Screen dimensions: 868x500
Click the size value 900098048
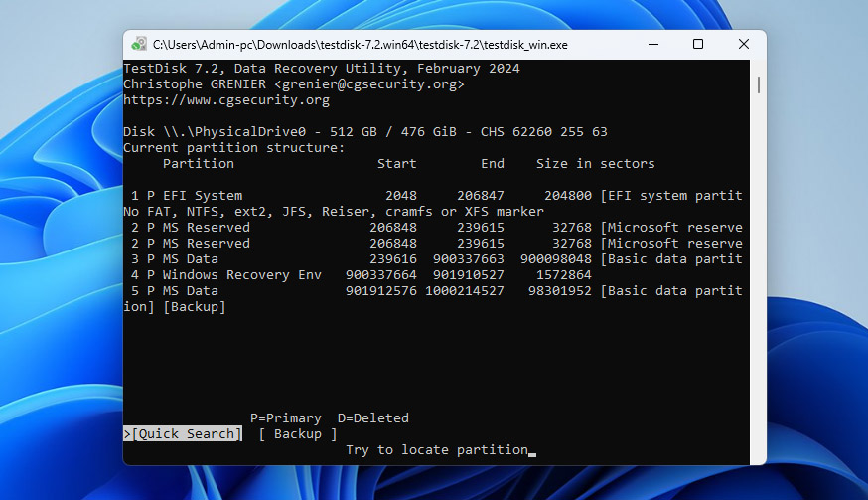[x=556, y=259]
